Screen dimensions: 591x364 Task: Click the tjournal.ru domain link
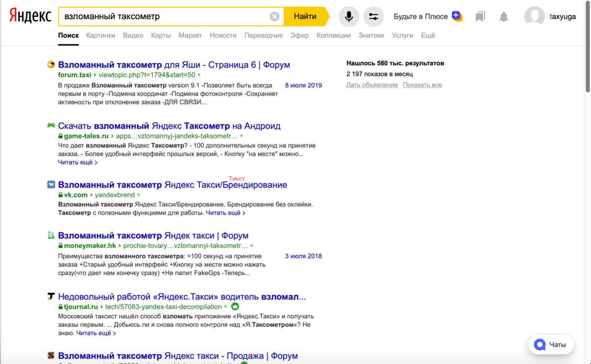coord(81,307)
